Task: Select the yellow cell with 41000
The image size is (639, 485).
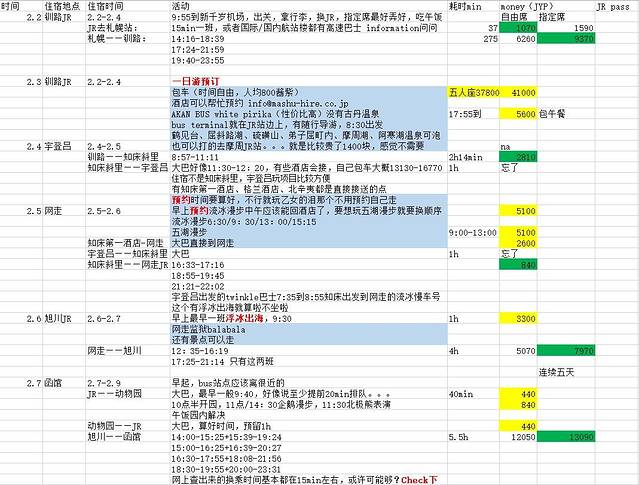Action: (523, 92)
